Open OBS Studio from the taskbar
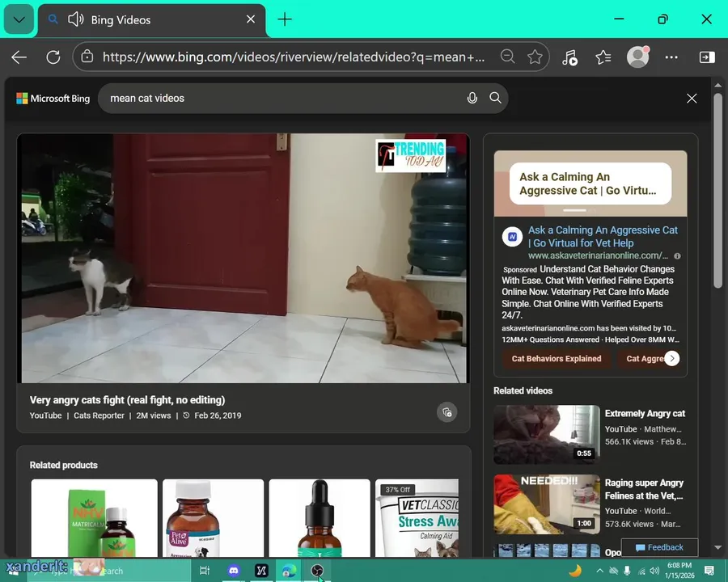This screenshot has width=728, height=582. 317,571
